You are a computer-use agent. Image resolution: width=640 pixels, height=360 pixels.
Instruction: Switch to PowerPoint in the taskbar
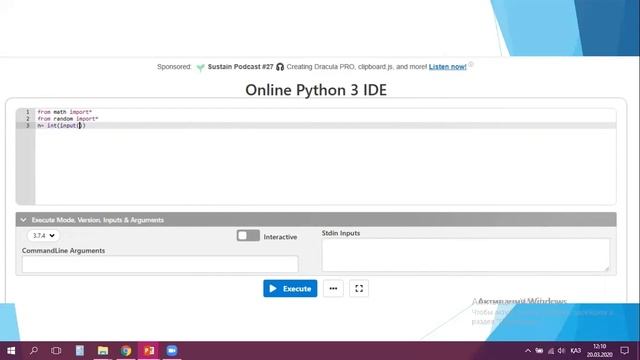(149, 351)
